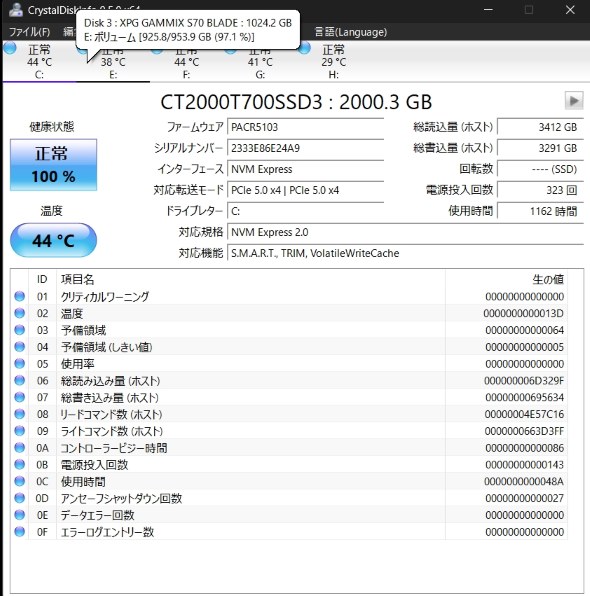Select the リードコマンド数 (ホスト) attribute name
Viewport: 590px width, 596px height.
coord(111,414)
